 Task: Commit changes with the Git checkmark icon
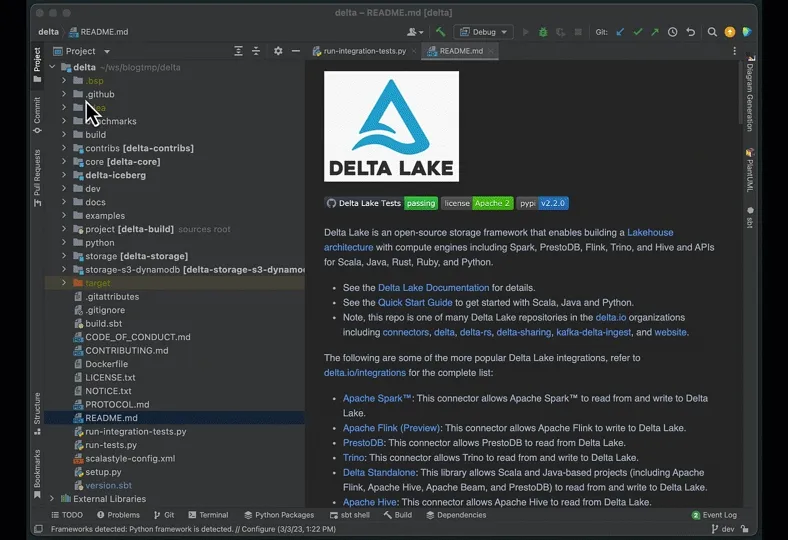[x=638, y=32]
